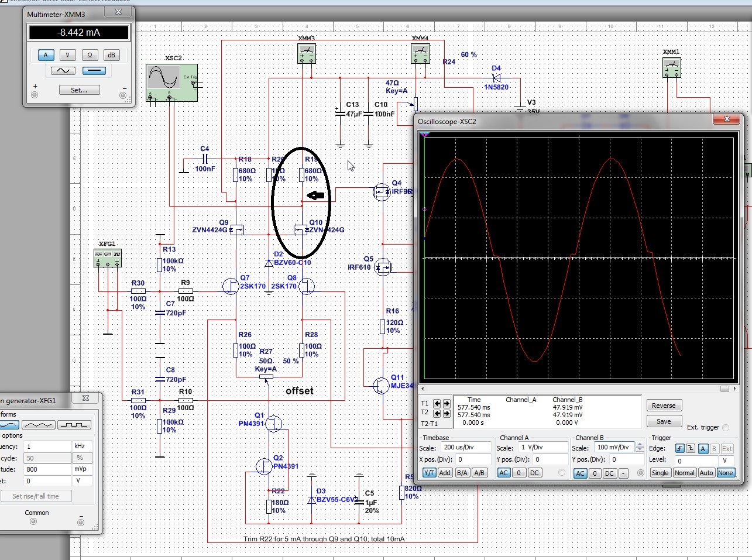The width and height of the screenshot is (752, 560).
Task: Open XFG1 function generator instrument on schematic
Action: pos(108,258)
